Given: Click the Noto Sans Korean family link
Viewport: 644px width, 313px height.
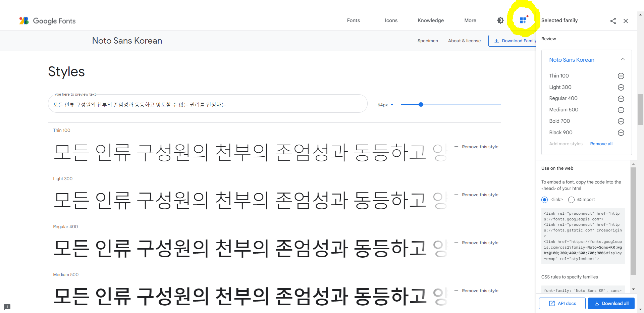Looking at the screenshot, I should 572,60.
